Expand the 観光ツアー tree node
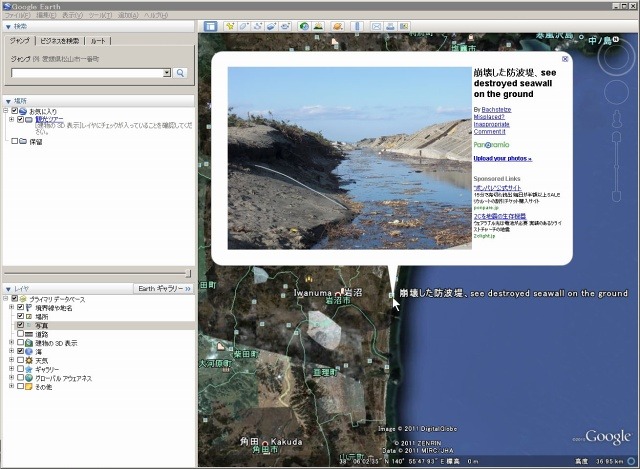640x469 pixels. click(12, 119)
